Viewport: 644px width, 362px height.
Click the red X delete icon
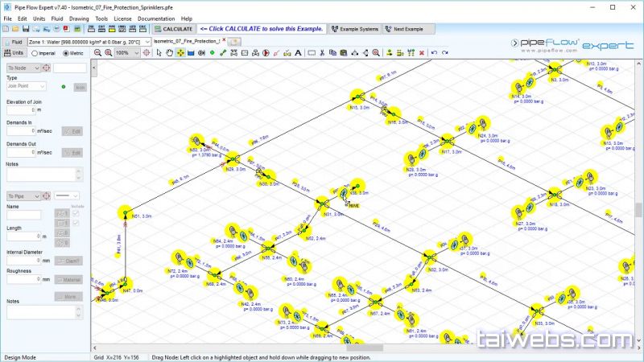click(x=421, y=53)
